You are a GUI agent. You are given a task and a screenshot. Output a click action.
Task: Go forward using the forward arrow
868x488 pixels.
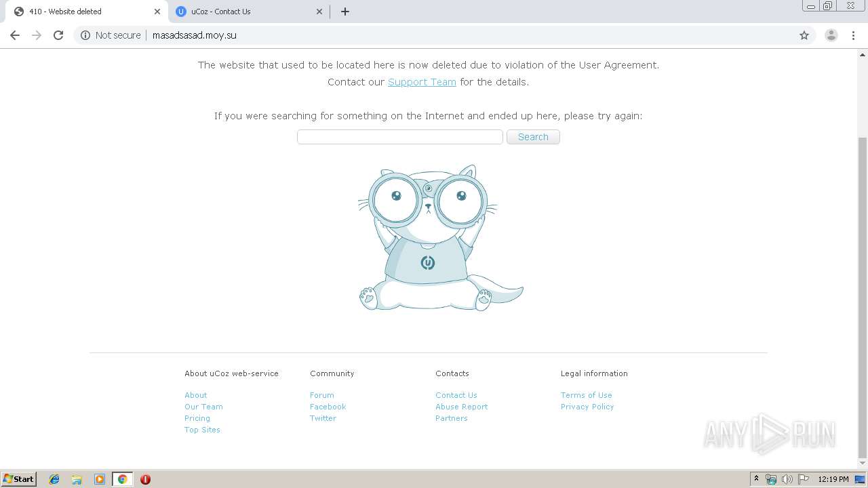(37, 35)
